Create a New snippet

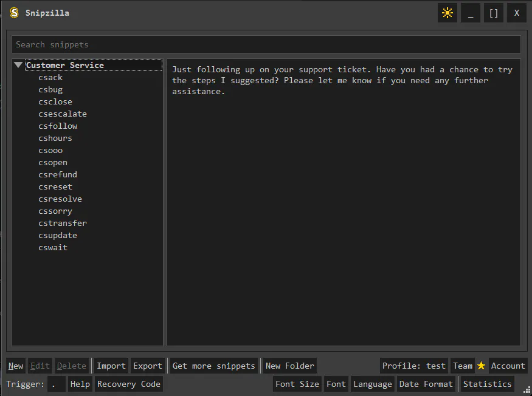coord(16,366)
